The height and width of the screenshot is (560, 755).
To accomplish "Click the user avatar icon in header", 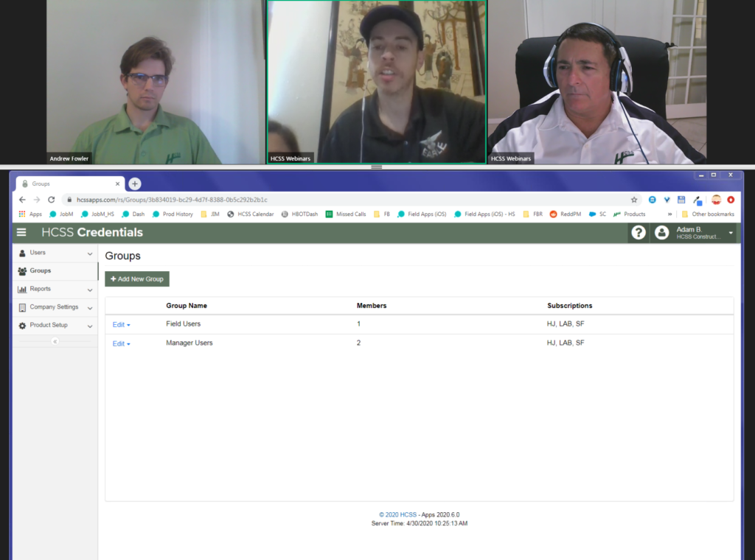I will (661, 233).
